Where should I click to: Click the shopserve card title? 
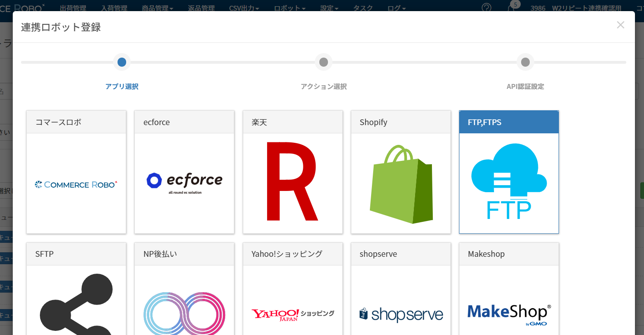point(378,254)
